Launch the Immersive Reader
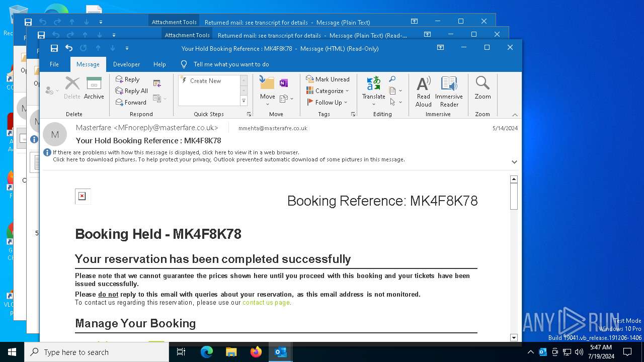 pyautogui.click(x=449, y=92)
